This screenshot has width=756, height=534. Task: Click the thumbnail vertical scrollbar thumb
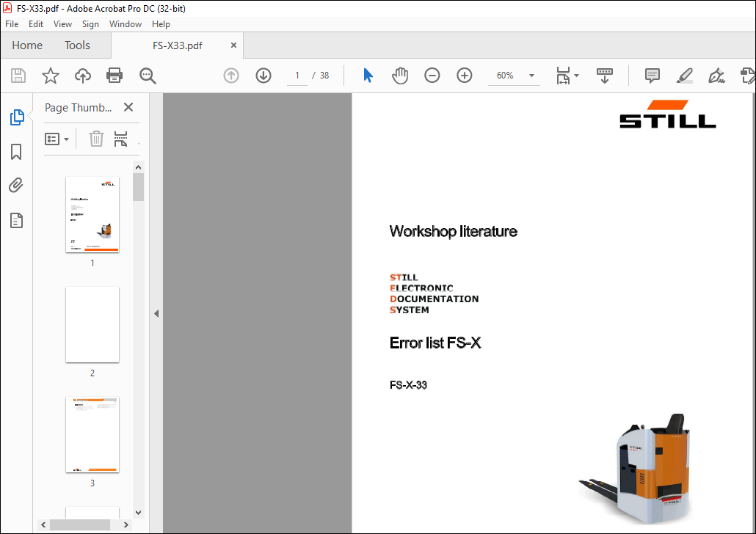click(x=139, y=187)
